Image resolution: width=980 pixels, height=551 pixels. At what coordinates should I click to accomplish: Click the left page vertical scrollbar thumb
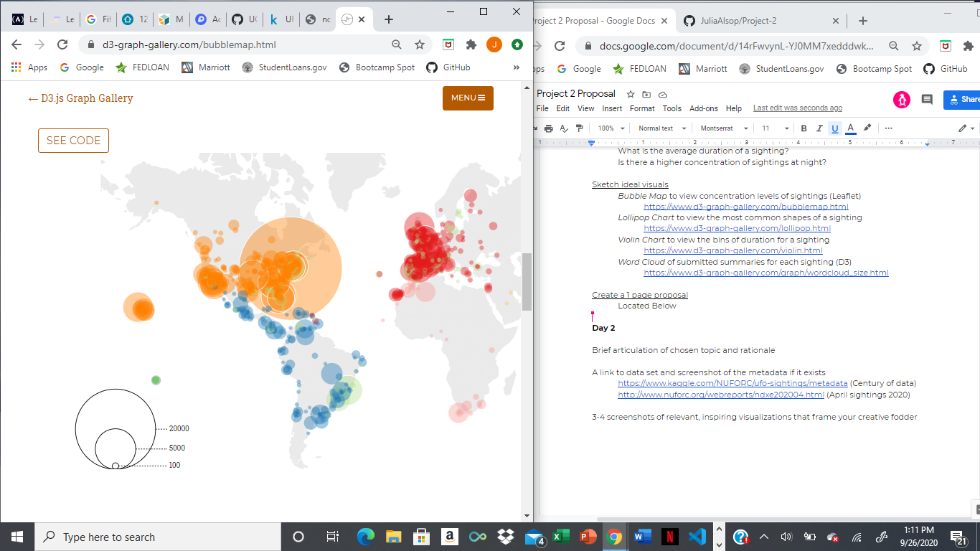tap(527, 282)
